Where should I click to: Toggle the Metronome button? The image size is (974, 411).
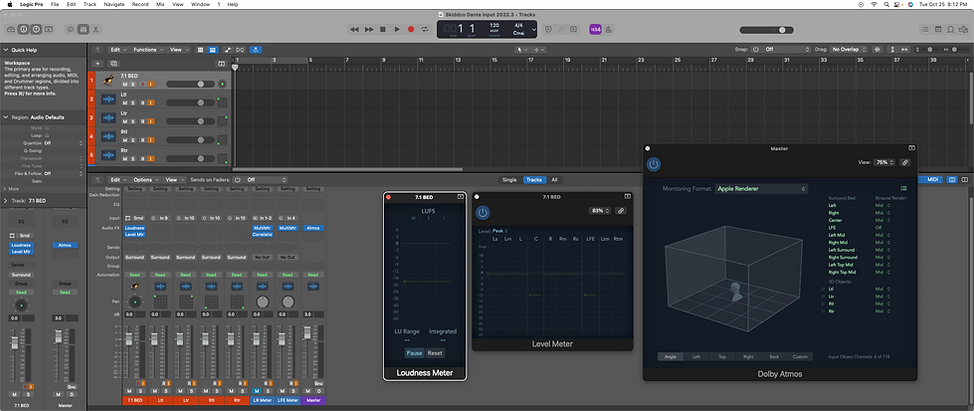point(608,29)
